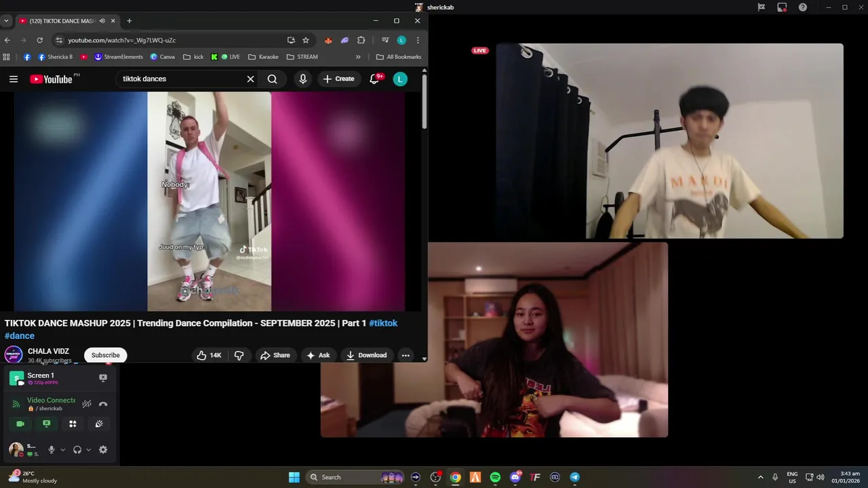Viewport: 868px width, 488px height.
Task: Open the Shericka B Facebook bookmark
Action: click(x=56, y=57)
